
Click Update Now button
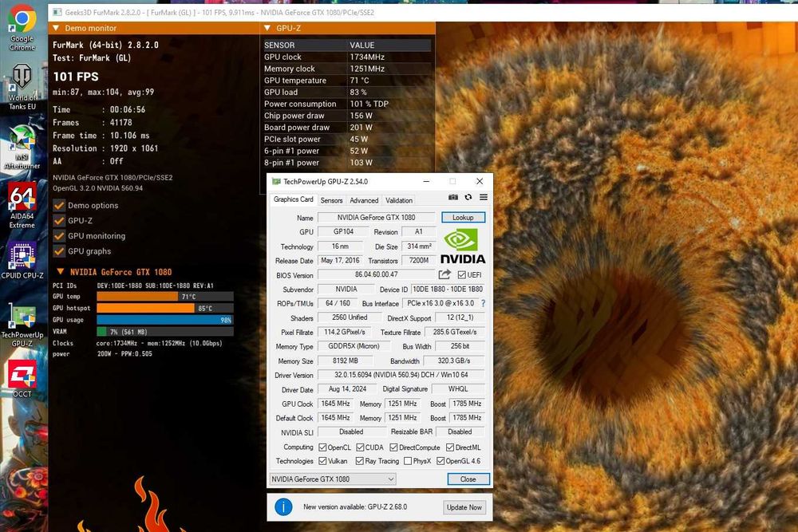tap(464, 507)
